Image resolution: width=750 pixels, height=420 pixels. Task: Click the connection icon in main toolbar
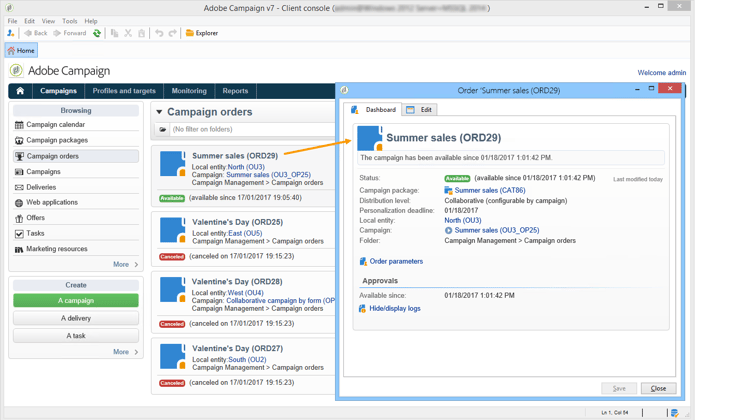tap(11, 33)
